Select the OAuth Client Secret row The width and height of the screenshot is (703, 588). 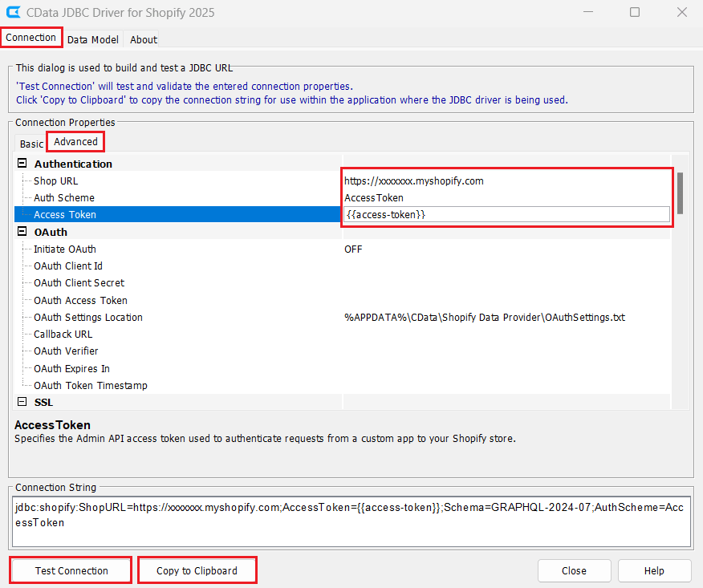(79, 282)
